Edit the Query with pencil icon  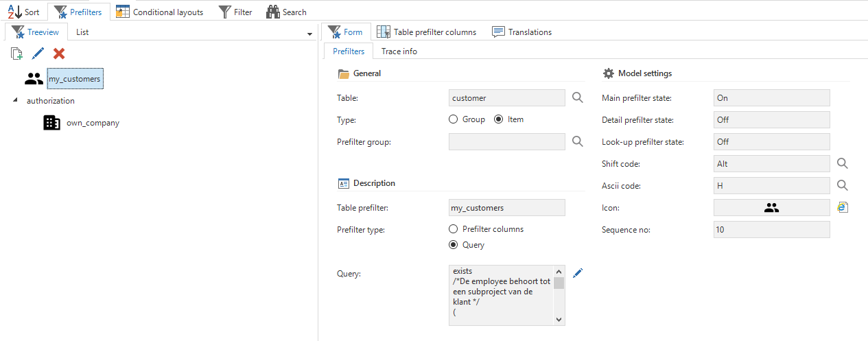click(x=578, y=273)
